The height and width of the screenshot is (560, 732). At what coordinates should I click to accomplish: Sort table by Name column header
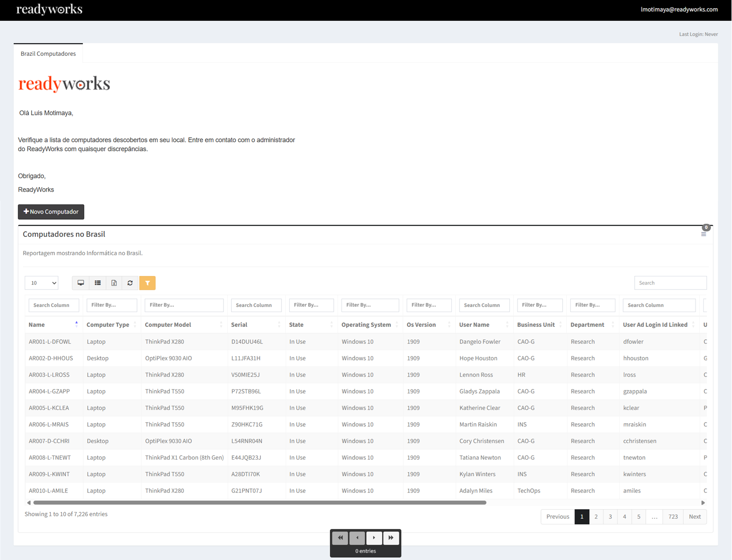(x=54, y=325)
